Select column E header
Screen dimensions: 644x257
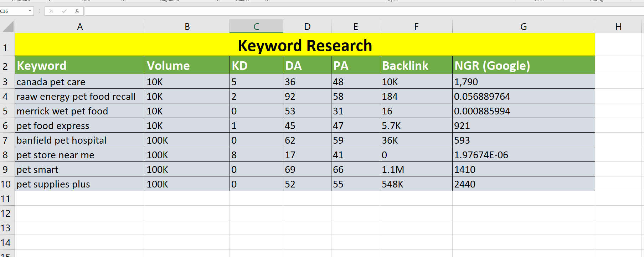click(356, 26)
